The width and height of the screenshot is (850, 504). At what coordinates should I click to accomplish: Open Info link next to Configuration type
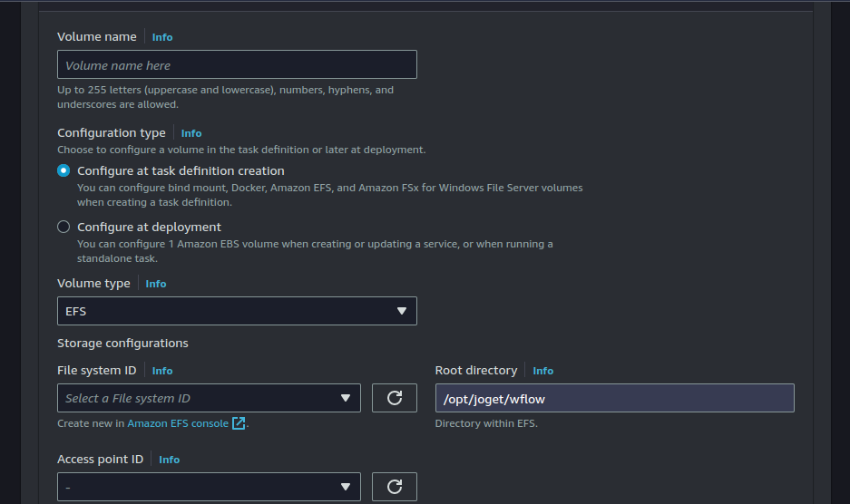[191, 133]
